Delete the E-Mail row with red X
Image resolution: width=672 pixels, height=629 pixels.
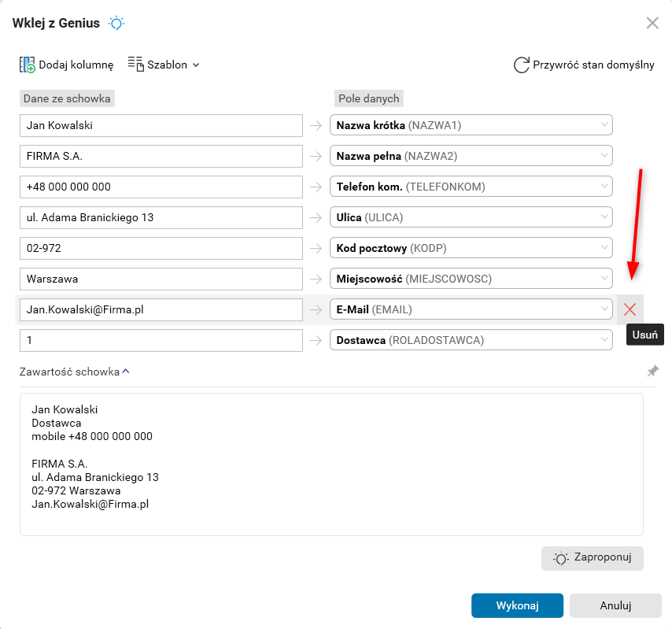(x=630, y=309)
